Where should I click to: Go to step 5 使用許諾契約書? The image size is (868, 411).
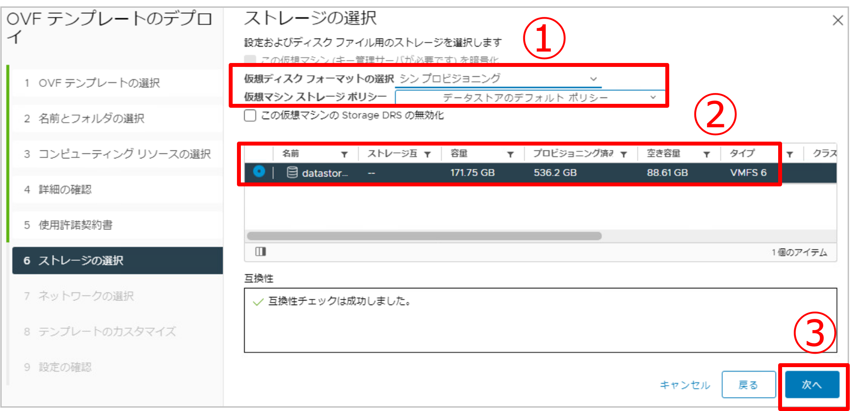click(x=117, y=225)
